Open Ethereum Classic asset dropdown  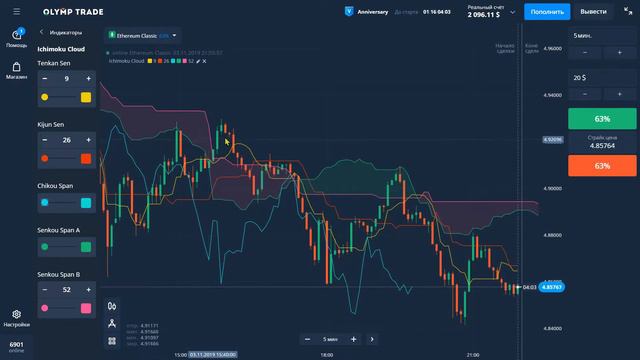[x=143, y=36]
